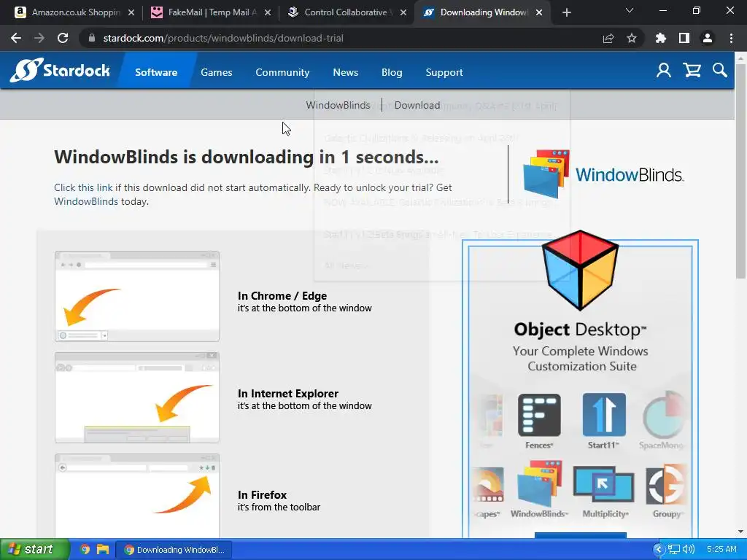Bookmark this page with star icon
Screen dimensions: 747x560
pos(632,38)
